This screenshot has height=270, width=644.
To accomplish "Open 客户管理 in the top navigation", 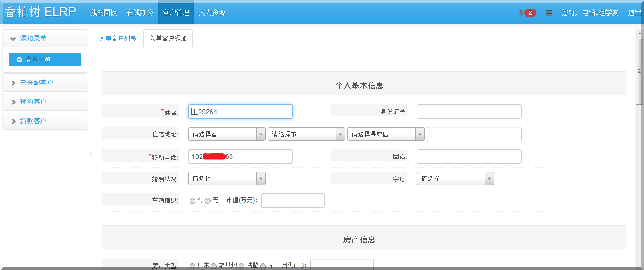I will pos(176,12).
